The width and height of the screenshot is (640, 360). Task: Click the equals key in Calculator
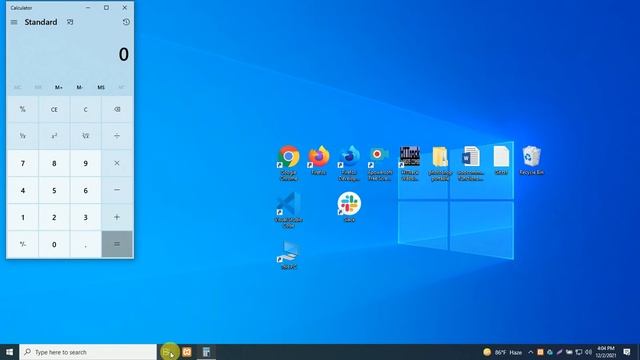click(x=117, y=244)
